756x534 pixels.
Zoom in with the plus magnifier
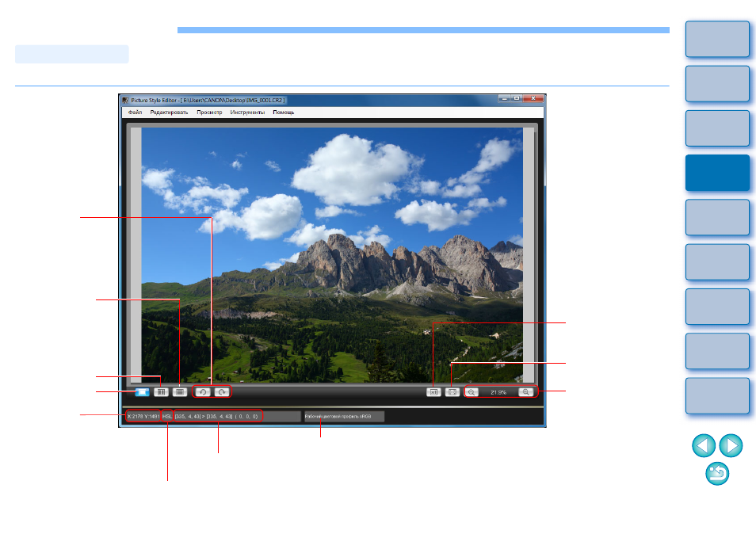(526, 392)
